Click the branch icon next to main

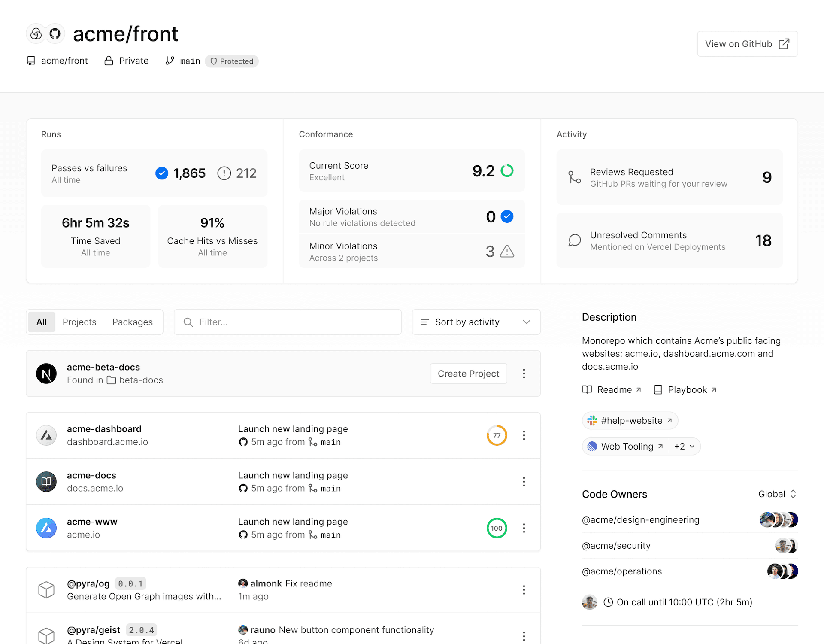click(x=170, y=61)
